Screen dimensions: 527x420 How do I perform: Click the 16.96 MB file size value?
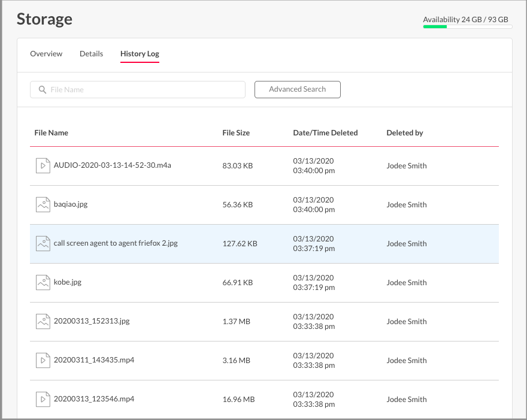(x=238, y=400)
